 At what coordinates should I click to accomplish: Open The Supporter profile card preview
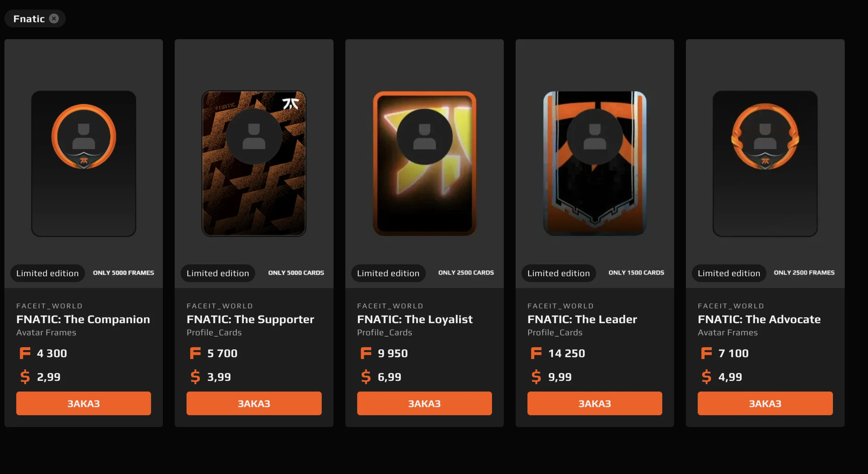tap(254, 163)
